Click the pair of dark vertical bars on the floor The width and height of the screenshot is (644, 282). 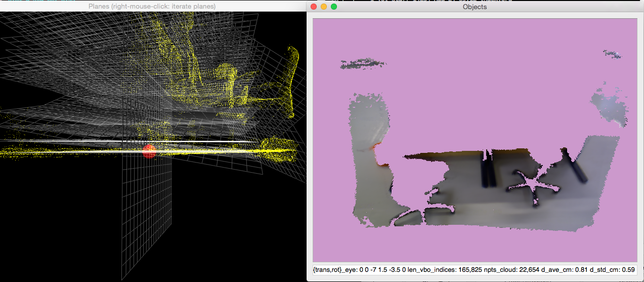point(489,170)
